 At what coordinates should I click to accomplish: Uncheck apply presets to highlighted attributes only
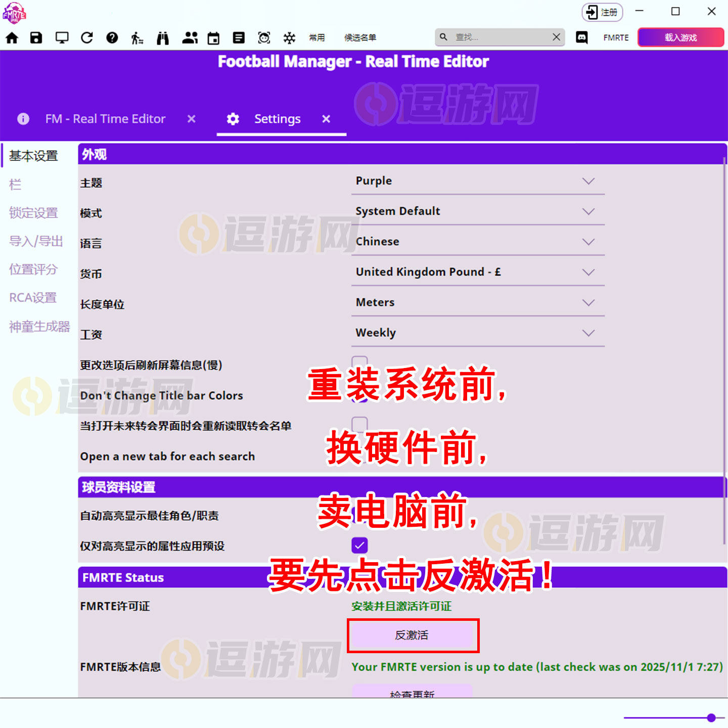coord(359,545)
